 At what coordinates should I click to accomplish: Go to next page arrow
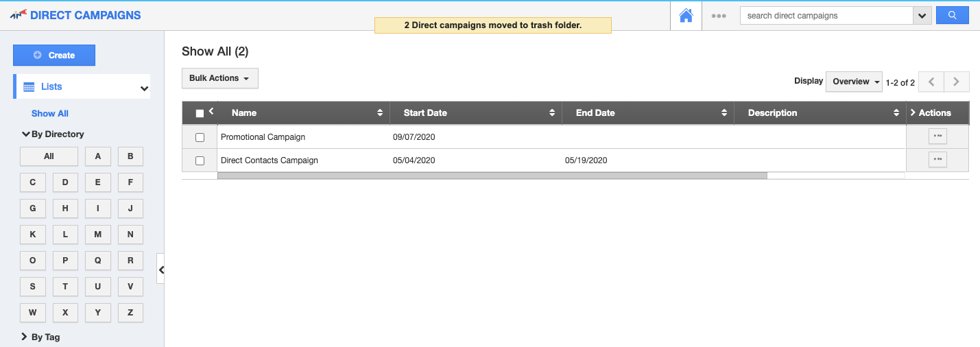coord(957,82)
